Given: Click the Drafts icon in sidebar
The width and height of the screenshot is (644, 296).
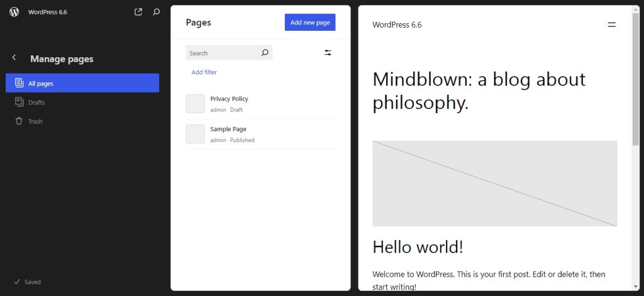Looking at the screenshot, I should pos(19,102).
